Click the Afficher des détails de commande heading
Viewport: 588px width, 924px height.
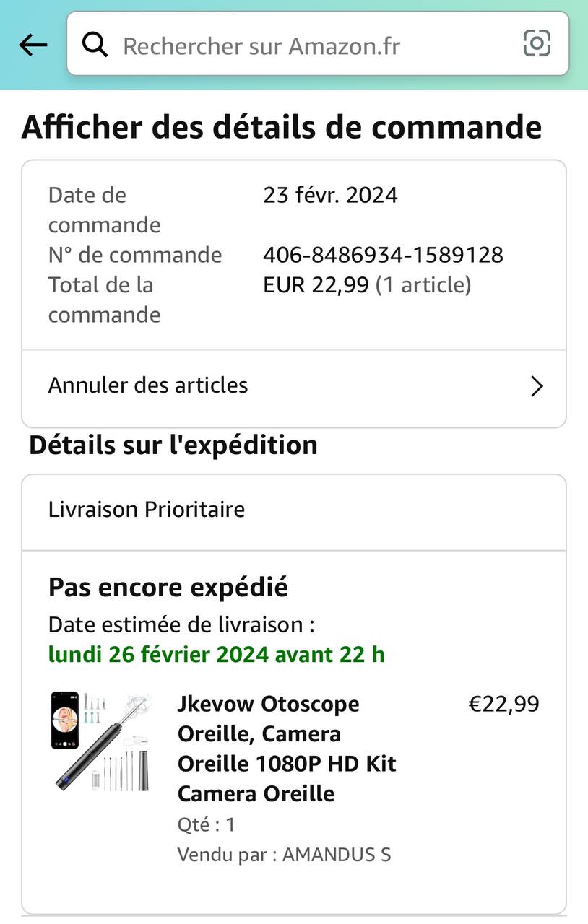[282, 128]
